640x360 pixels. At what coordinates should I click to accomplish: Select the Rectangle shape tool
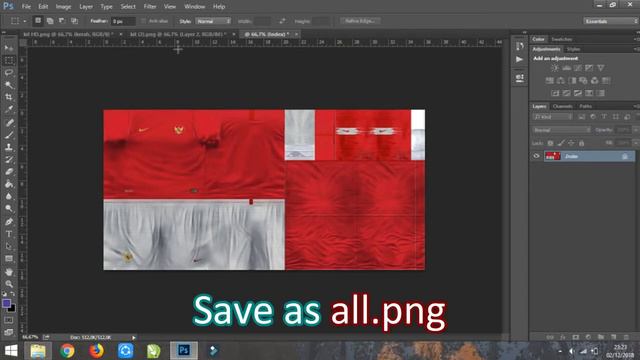click(9, 259)
